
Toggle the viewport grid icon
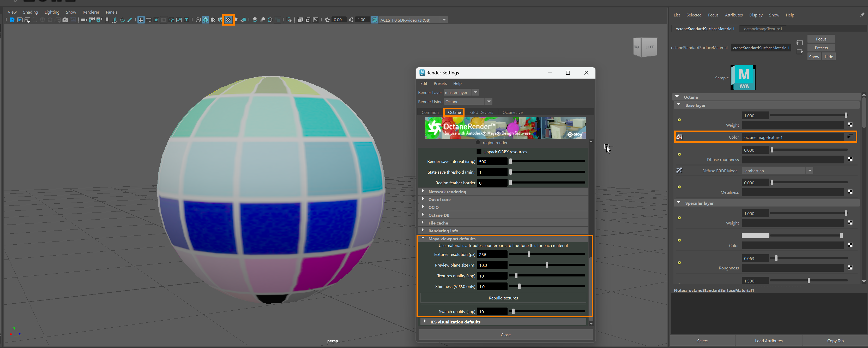pyautogui.click(x=141, y=20)
